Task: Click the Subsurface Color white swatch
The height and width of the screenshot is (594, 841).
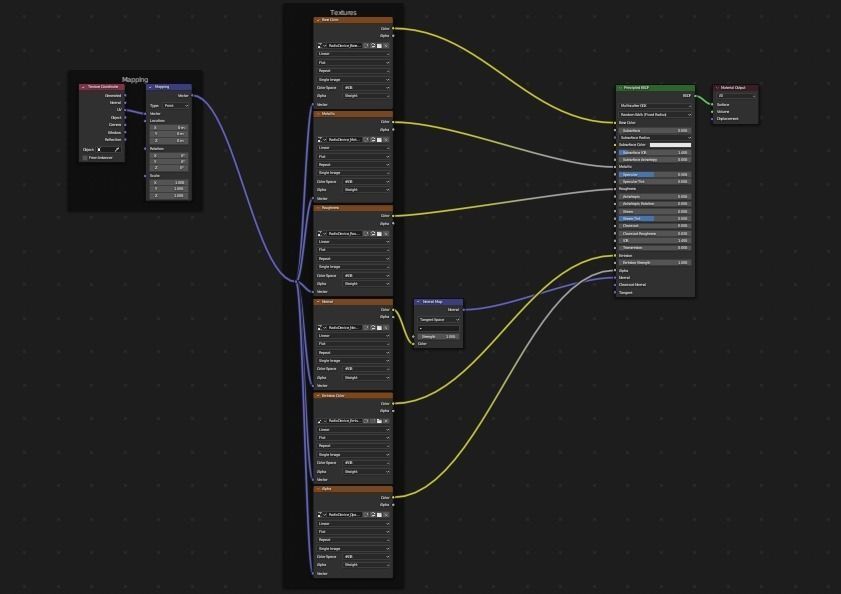Action: (670, 145)
